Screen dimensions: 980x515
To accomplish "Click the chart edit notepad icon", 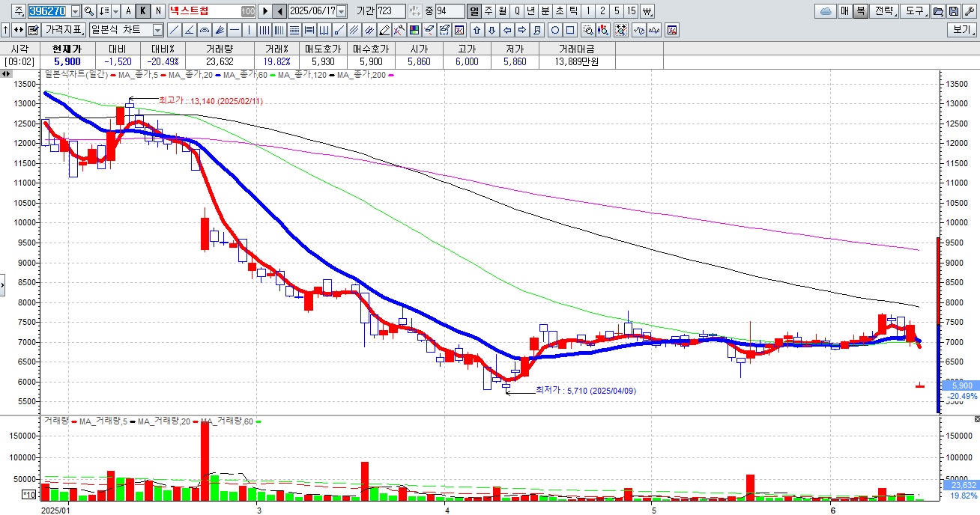I will [x=33, y=30].
